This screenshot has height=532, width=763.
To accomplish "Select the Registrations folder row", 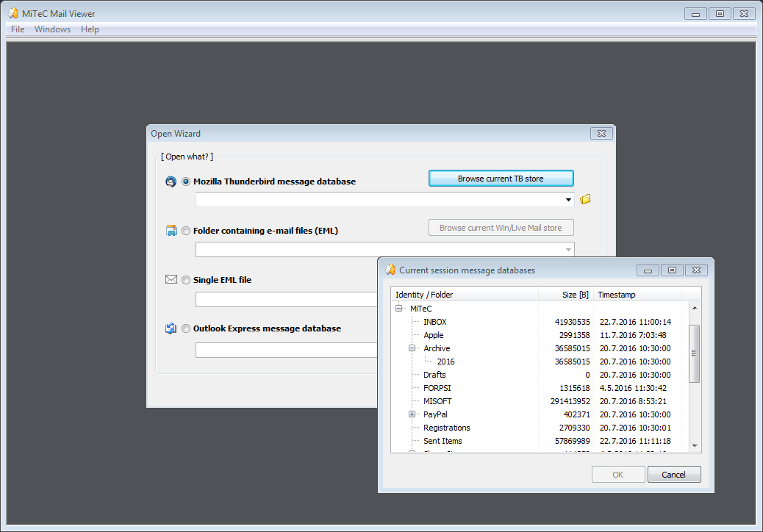I will (x=540, y=428).
